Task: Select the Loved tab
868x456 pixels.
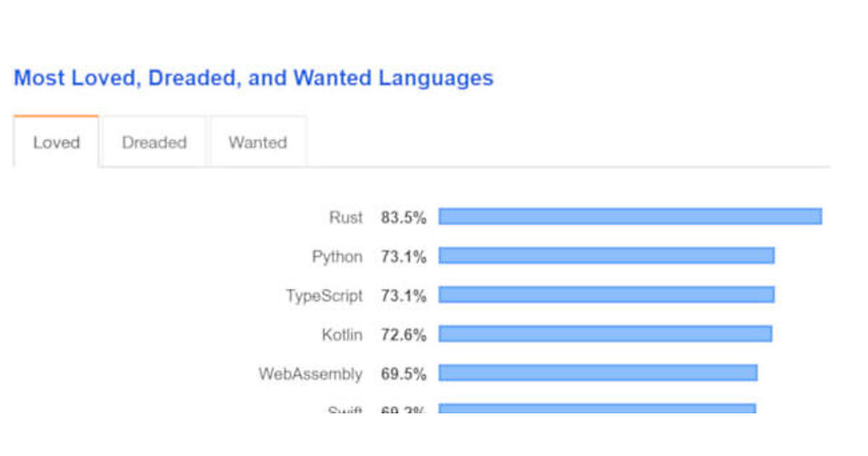Action: click(x=56, y=143)
